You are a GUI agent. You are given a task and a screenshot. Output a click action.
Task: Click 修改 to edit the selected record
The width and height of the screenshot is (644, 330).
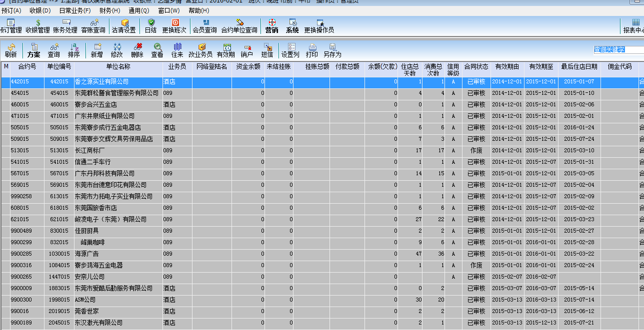click(x=117, y=50)
